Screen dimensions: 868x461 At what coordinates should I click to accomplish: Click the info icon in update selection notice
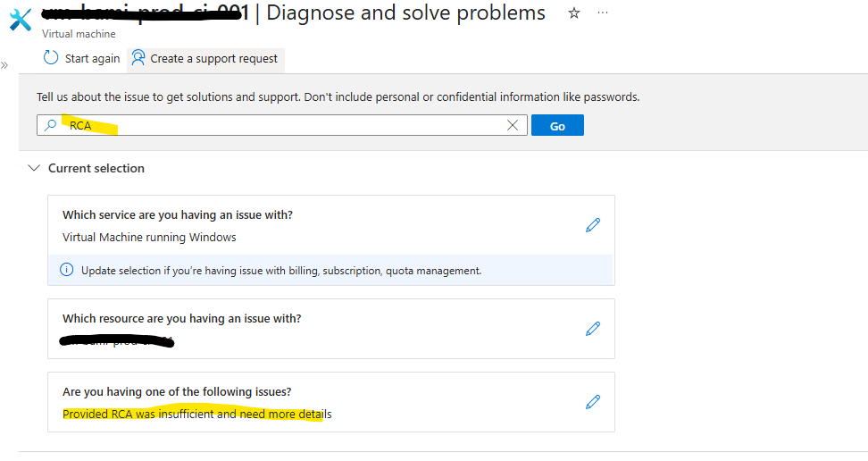66,270
